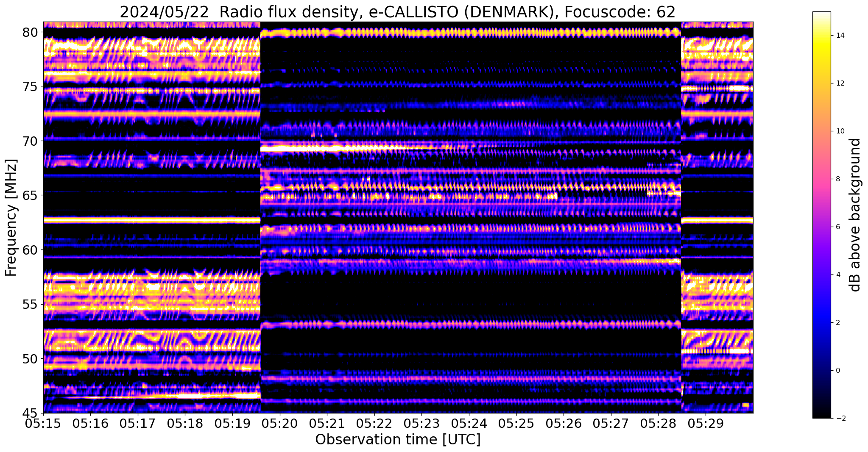Click the 75 MHz frequency tick label
Viewport: 868px width, 452px height.
[30, 86]
